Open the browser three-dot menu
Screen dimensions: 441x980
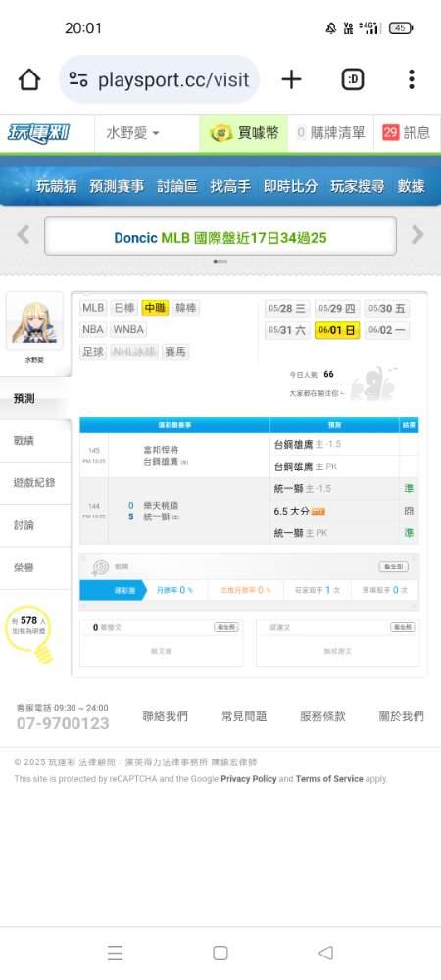411,79
